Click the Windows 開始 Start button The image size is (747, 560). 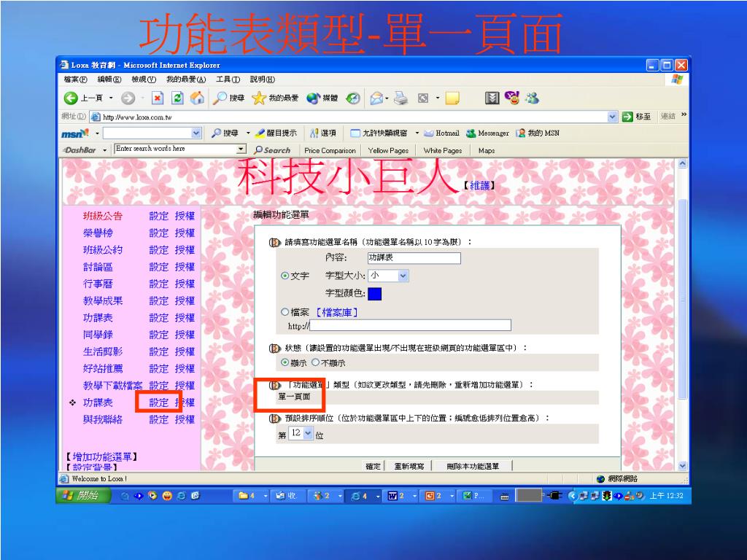[84, 496]
